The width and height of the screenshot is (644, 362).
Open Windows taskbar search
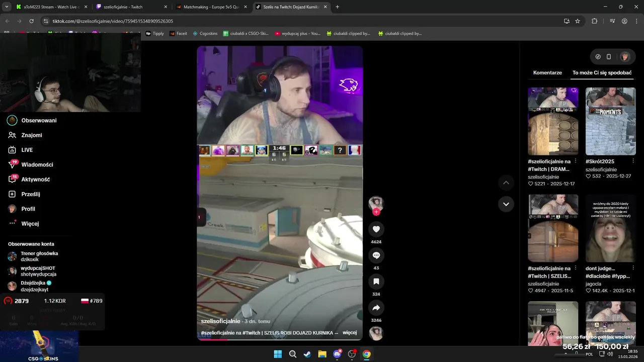point(292,354)
